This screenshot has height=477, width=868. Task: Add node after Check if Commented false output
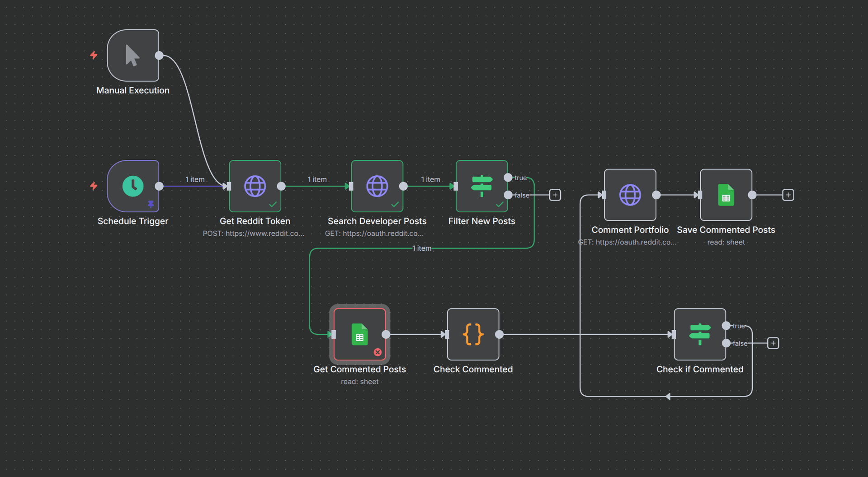click(773, 343)
